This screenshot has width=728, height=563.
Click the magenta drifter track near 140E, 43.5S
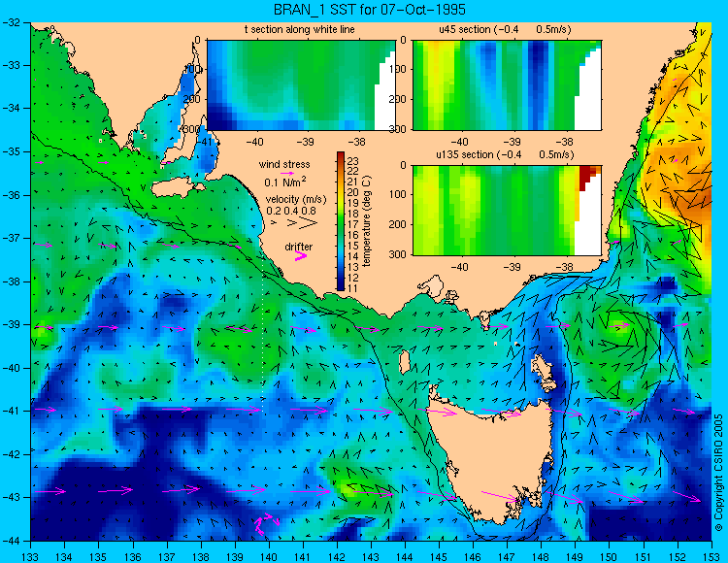point(266,523)
